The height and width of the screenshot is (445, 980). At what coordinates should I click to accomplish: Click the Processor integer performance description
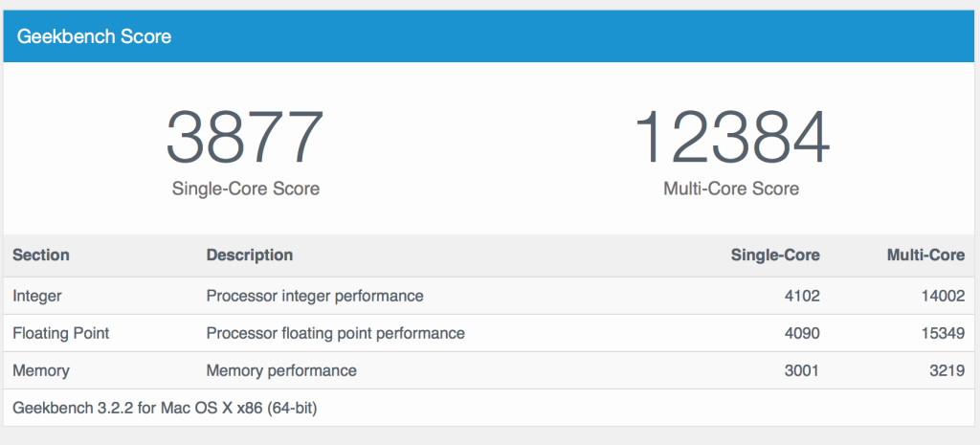click(315, 297)
